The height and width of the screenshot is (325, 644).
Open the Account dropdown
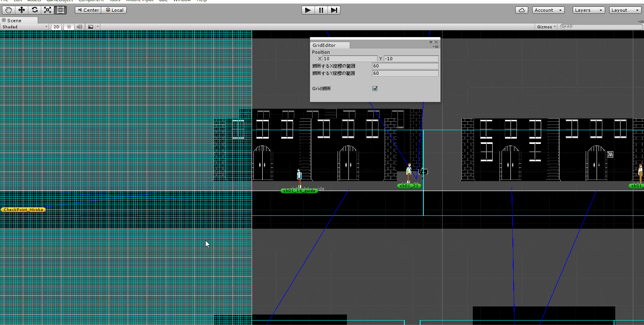coord(548,10)
